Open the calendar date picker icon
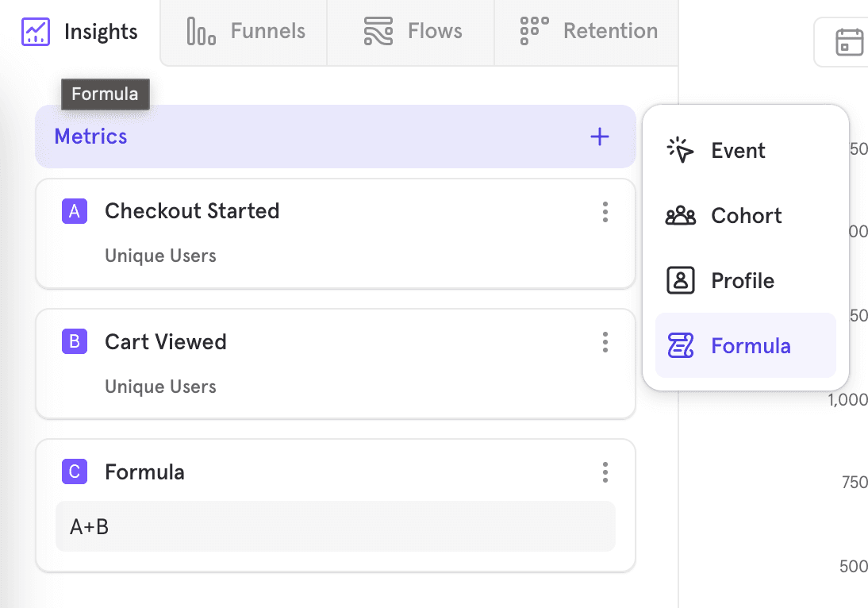Image resolution: width=868 pixels, height=608 pixels. point(849,42)
